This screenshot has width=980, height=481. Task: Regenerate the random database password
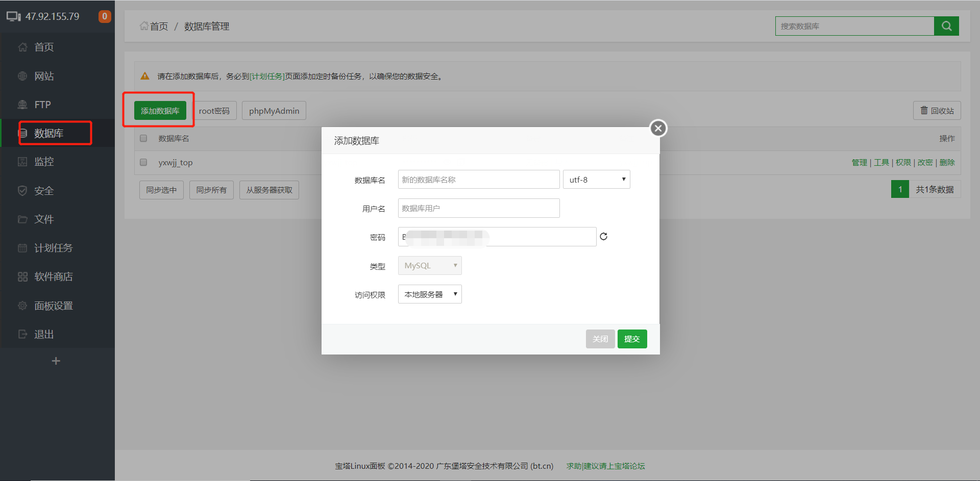point(603,236)
